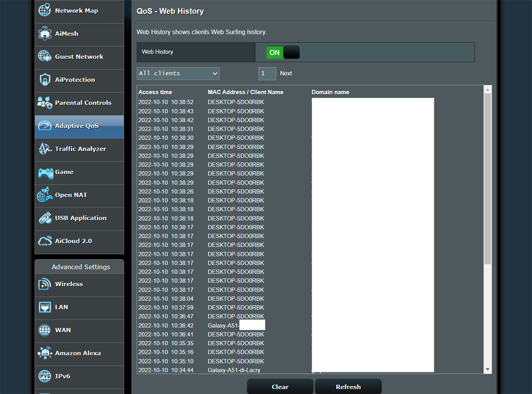The width and height of the screenshot is (532, 394).
Task: Click the Guest Network globe icon
Action: coord(44,56)
